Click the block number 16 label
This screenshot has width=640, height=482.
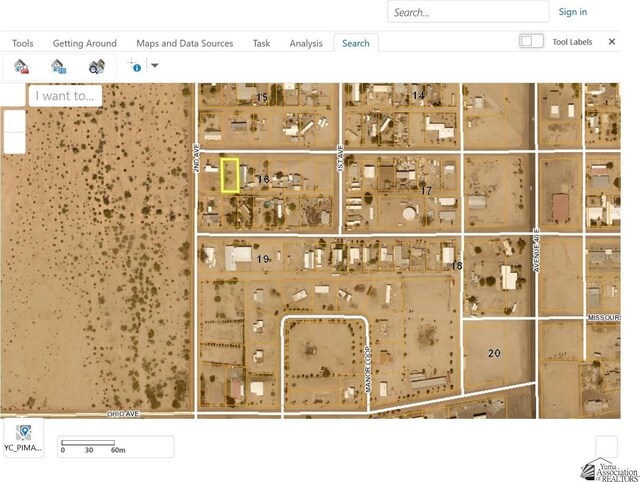pos(263,179)
